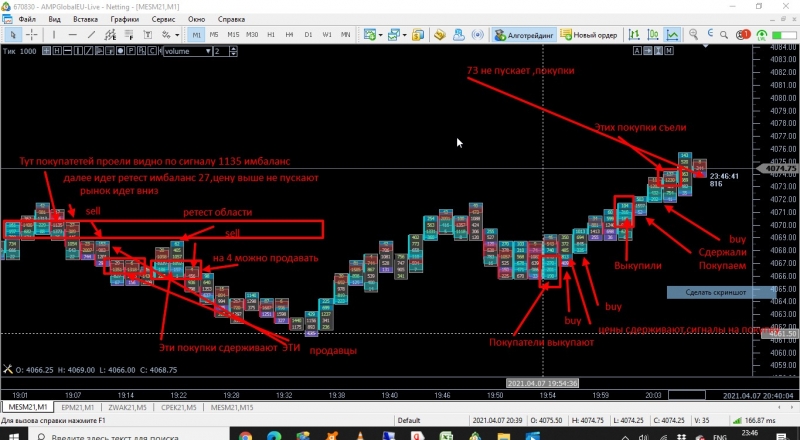Image resolution: width=800 pixels, height=440 pixels.
Task: Expand the new chart dropdown arrow
Action: click(x=381, y=35)
